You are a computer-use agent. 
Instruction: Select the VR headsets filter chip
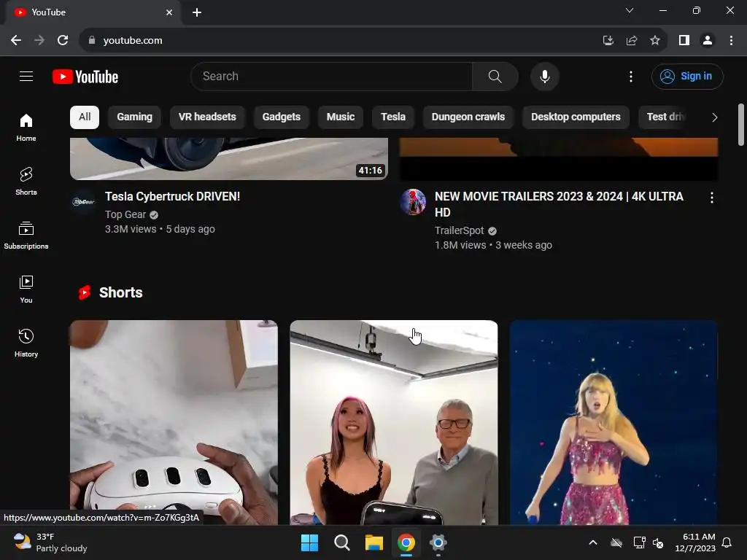[207, 117]
